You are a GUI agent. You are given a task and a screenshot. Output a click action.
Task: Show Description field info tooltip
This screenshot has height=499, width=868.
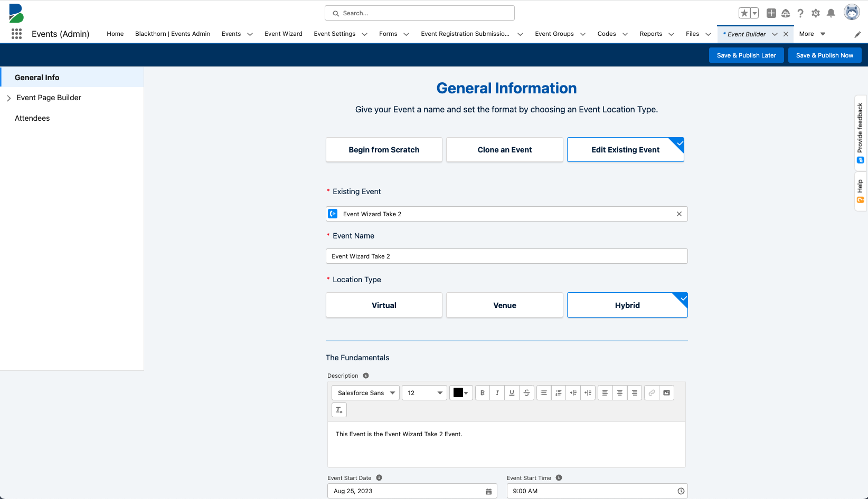(x=366, y=376)
